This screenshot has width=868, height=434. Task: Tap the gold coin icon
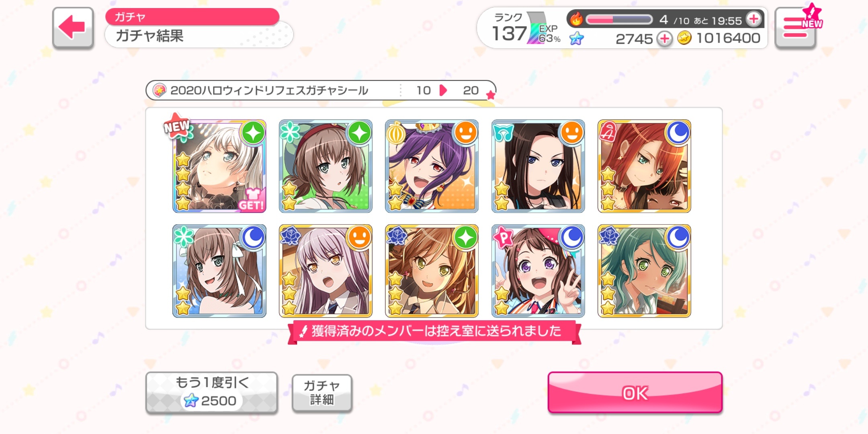tap(684, 38)
